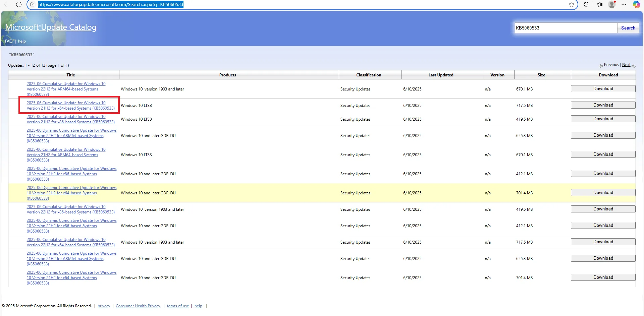644x316 pixels.
Task: Open the three-dot Settings and more menu
Action: (x=624, y=4)
